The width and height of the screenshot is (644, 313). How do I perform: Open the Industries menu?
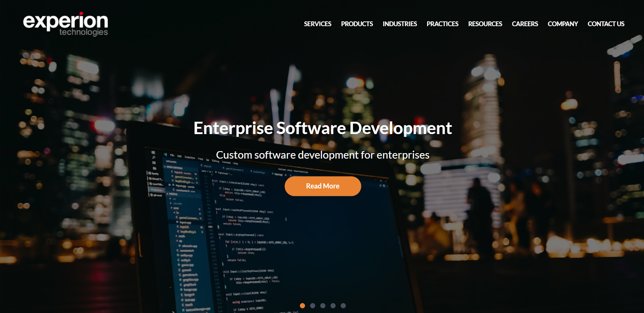400,24
